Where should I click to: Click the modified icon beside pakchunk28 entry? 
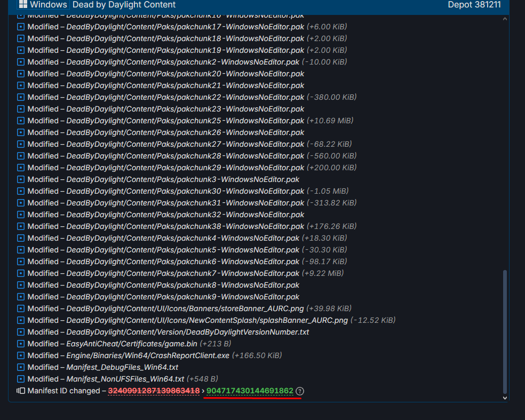(x=21, y=156)
